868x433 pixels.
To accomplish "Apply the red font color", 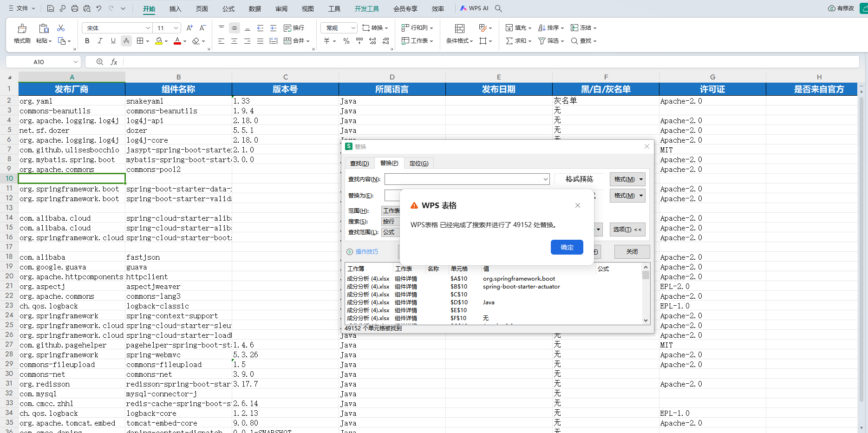I will 177,41.
